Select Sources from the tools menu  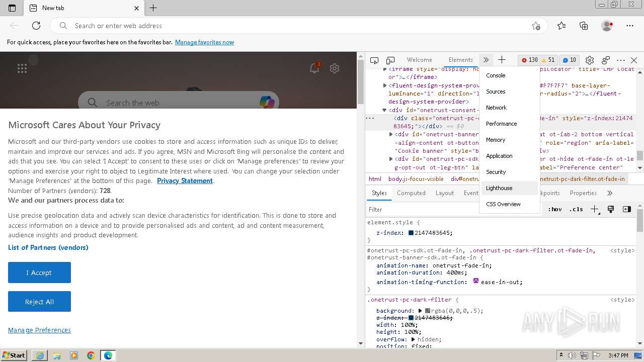(510, 92)
